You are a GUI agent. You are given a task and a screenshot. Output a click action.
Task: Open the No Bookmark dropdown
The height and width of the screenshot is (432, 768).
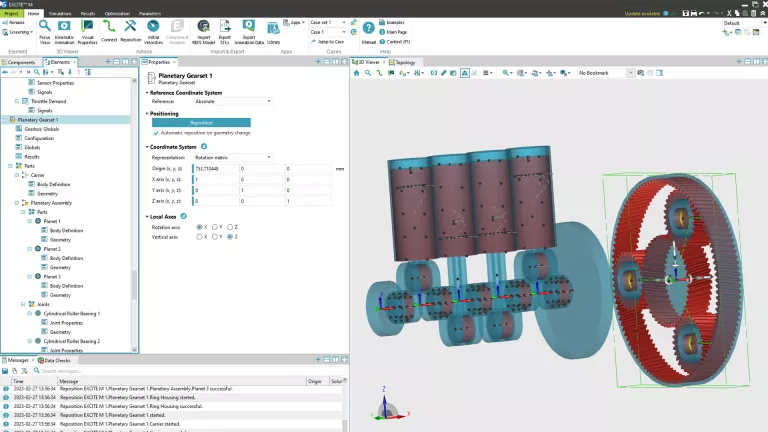click(605, 73)
